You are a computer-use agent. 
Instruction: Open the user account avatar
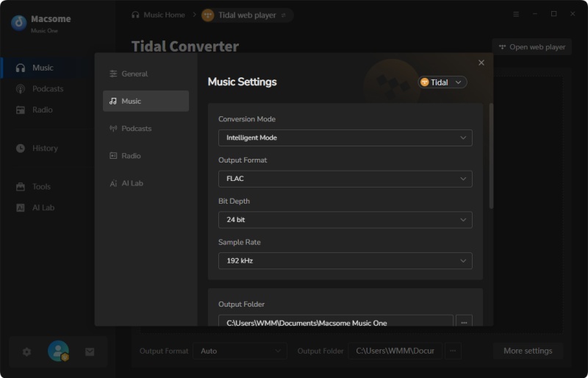click(58, 351)
